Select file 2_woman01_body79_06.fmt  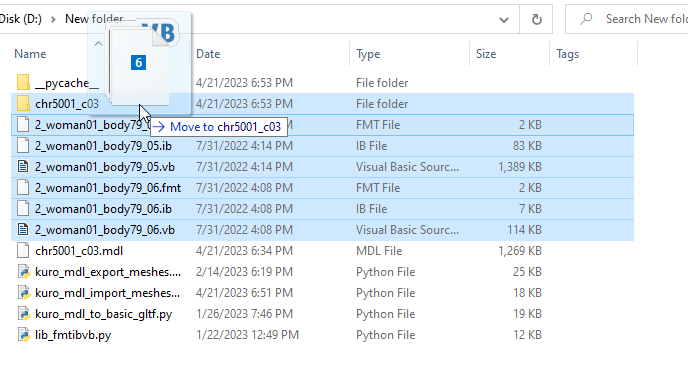click(108, 188)
